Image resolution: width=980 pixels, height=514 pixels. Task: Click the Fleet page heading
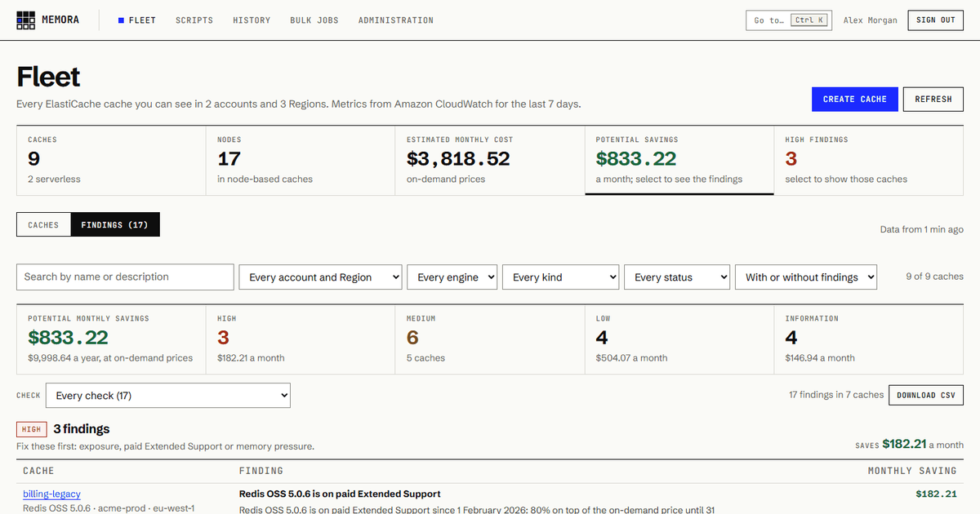click(48, 77)
